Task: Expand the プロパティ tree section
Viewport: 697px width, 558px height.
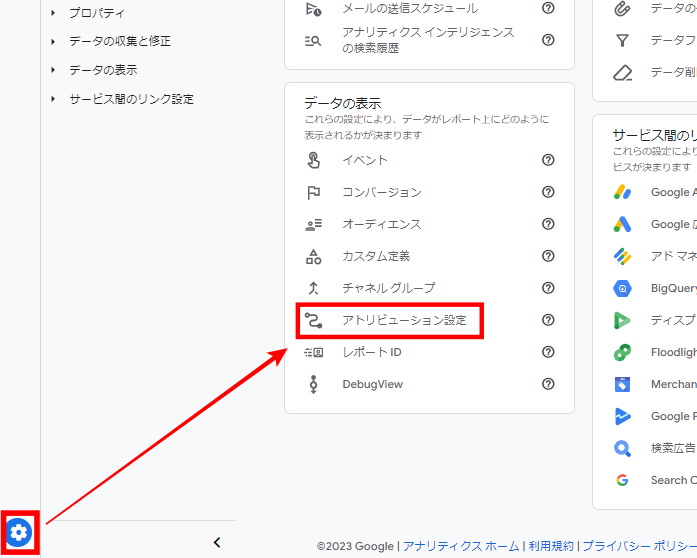Action: [x=53, y=13]
